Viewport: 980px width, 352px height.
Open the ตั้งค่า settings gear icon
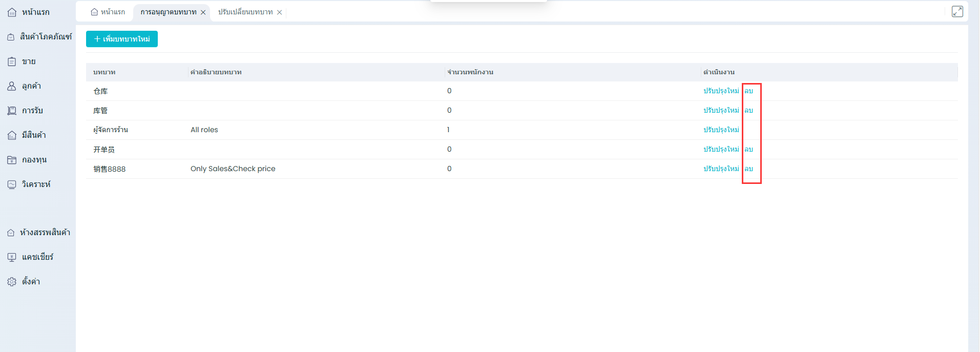(x=12, y=282)
